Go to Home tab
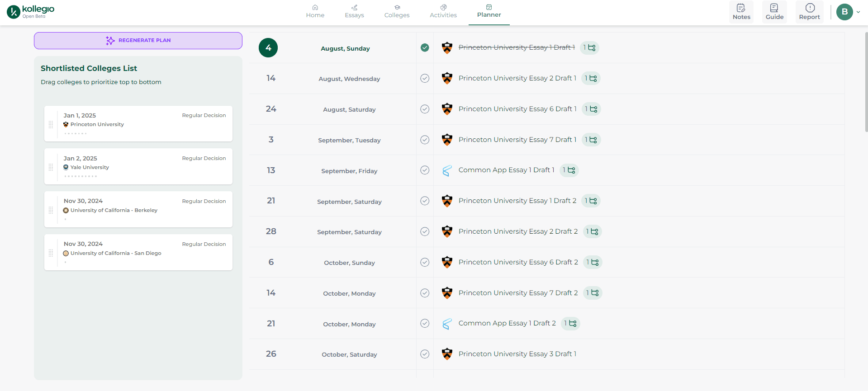 (x=315, y=11)
